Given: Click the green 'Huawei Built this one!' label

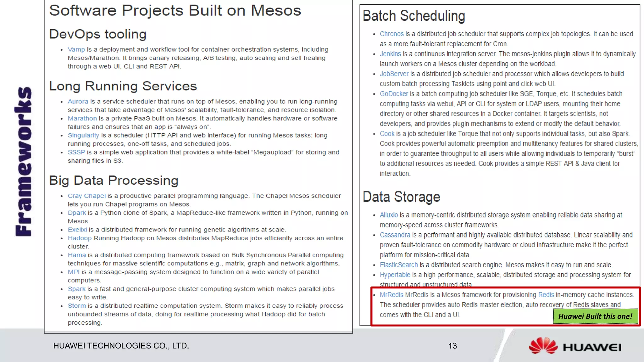Looking at the screenshot, I should pyautogui.click(x=595, y=316).
